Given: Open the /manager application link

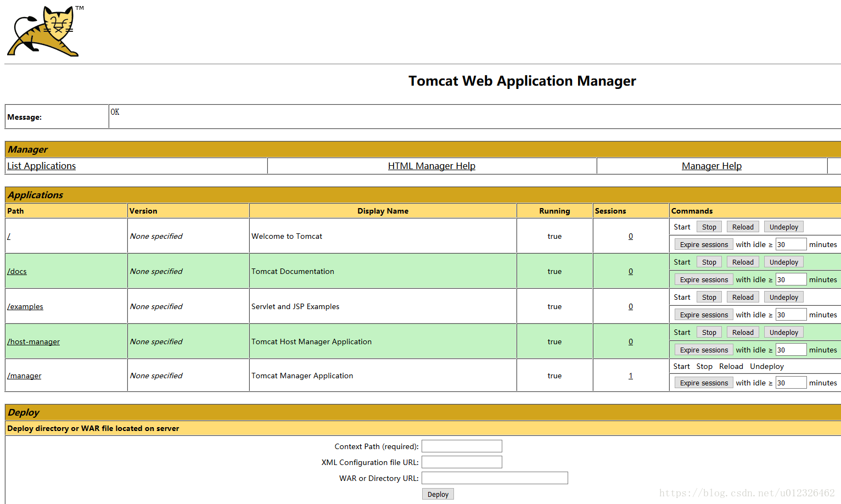Looking at the screenshot, I should (24, 376).
